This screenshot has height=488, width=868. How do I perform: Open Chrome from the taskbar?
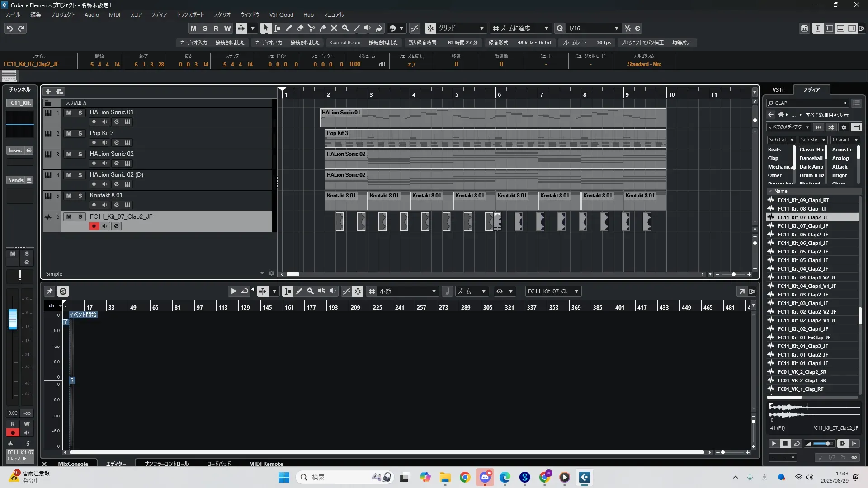(465, 477)
